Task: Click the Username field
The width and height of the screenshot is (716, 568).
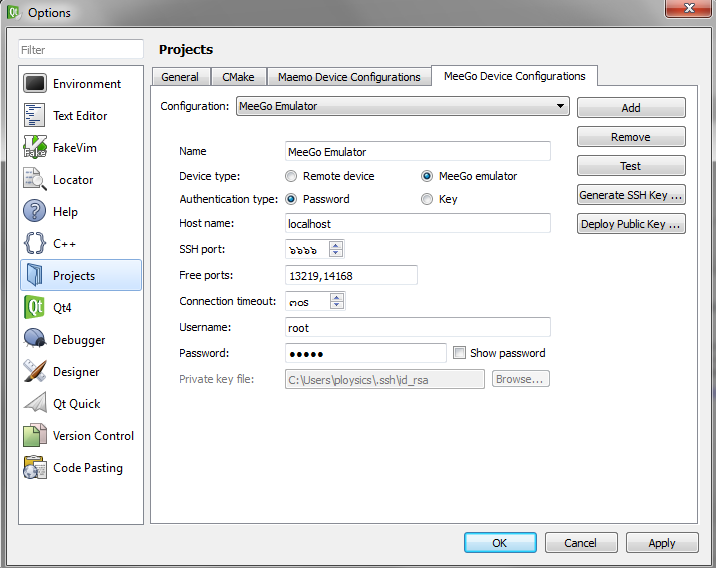Action: click(418, 327)
